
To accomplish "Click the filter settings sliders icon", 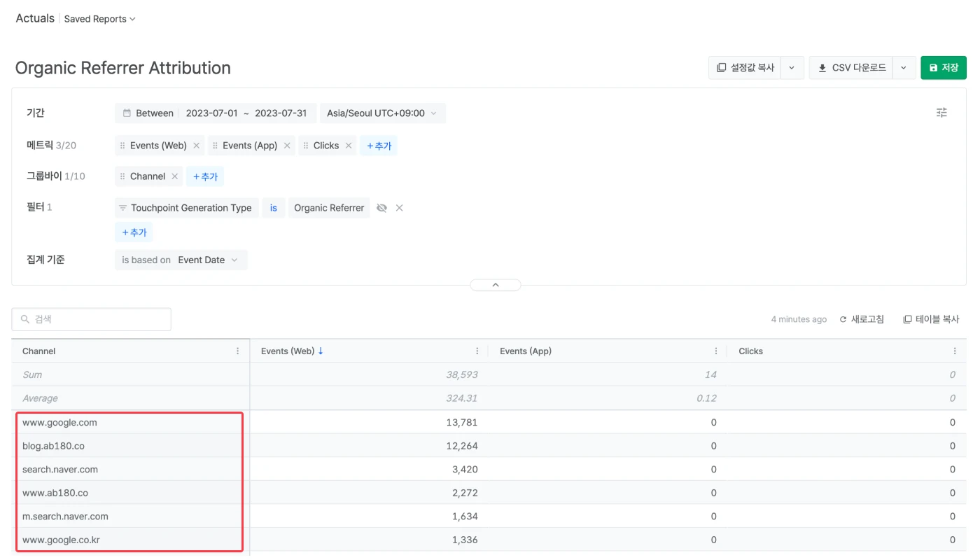I will (x=941, y=113).
